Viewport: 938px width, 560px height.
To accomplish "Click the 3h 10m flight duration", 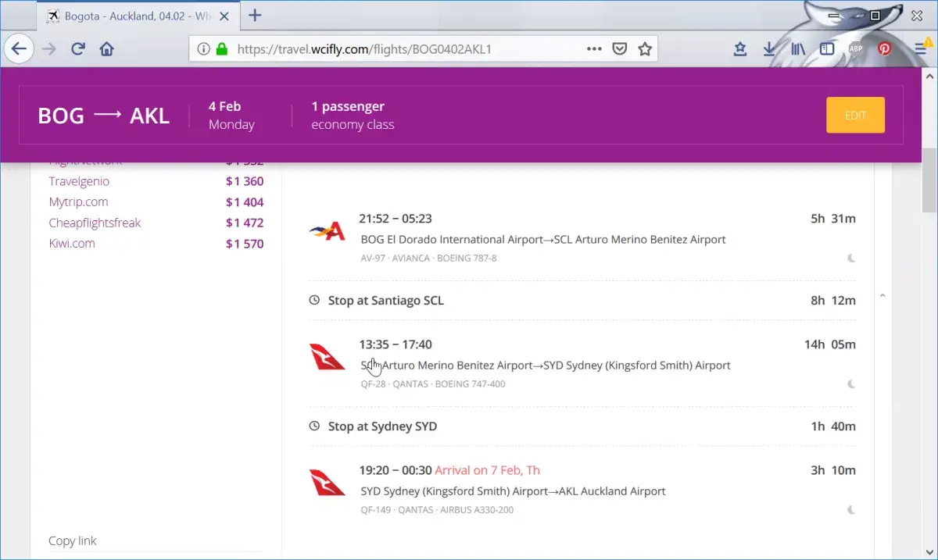I will pos(833,470).
